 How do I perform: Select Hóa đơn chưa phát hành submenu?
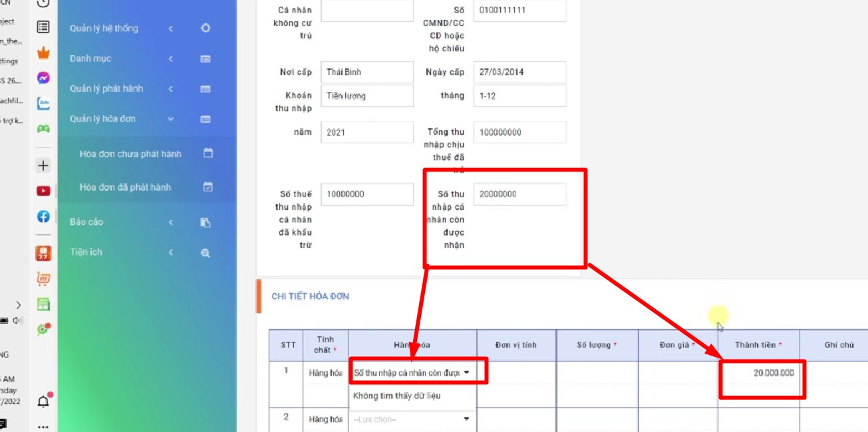click(x=130, y=154)
